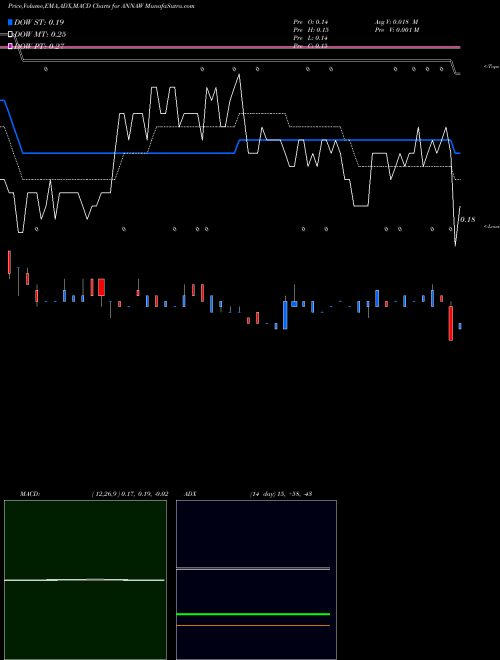
Task: Click the 'DOW MT: 0.23' label
Action: pyautogui.click(x=40, y=35)
